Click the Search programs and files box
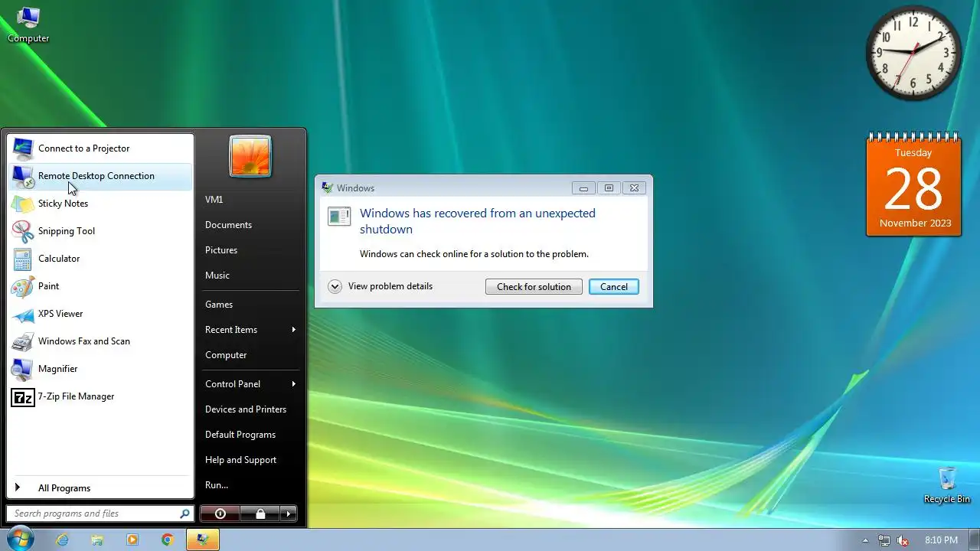Image resolution: width=980 pixels, height=551 pixels. coord(100,514)
